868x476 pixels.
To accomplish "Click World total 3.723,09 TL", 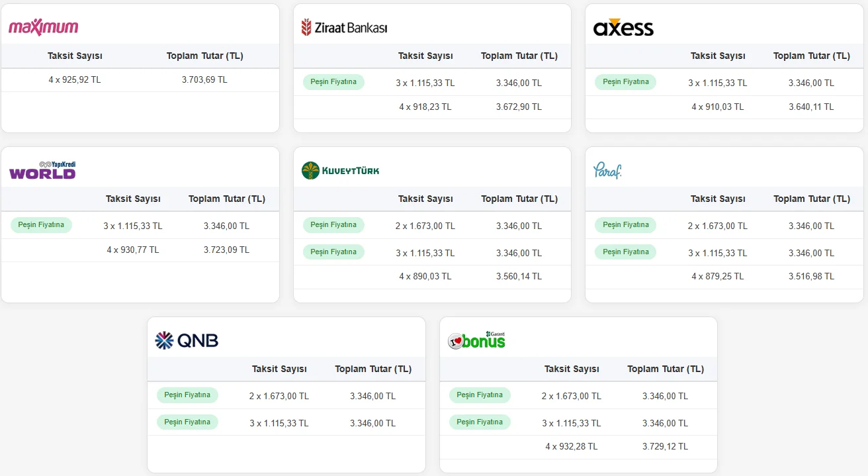I will tap(226, 250).
